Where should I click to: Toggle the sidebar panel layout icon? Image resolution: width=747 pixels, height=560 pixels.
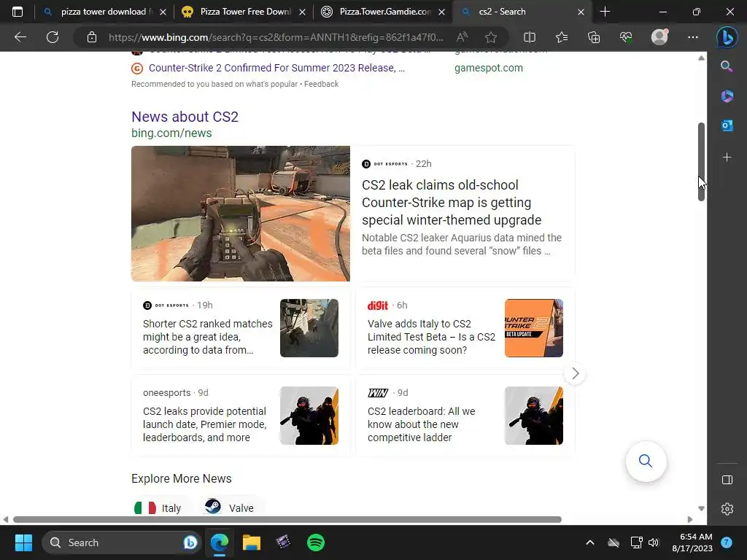point(727,480)
